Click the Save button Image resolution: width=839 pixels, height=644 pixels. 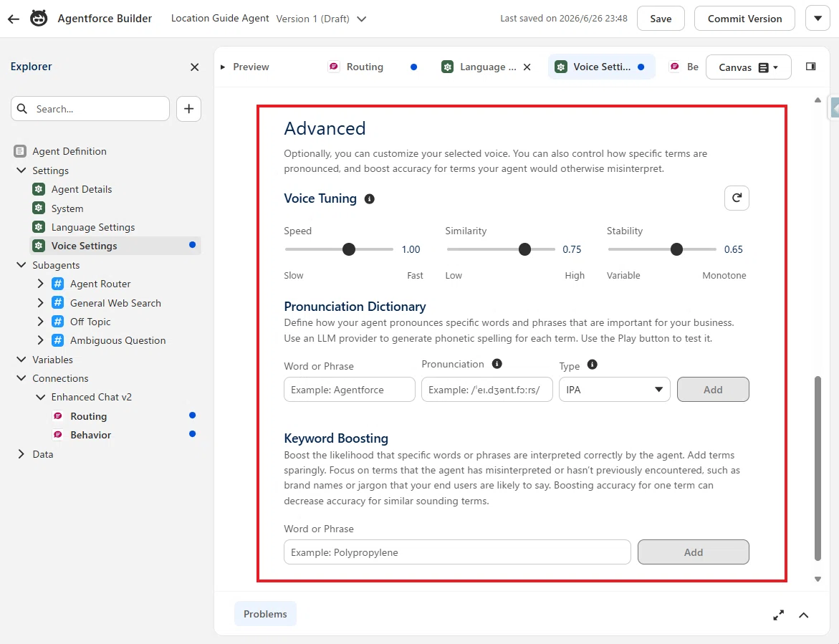point(661,19)
